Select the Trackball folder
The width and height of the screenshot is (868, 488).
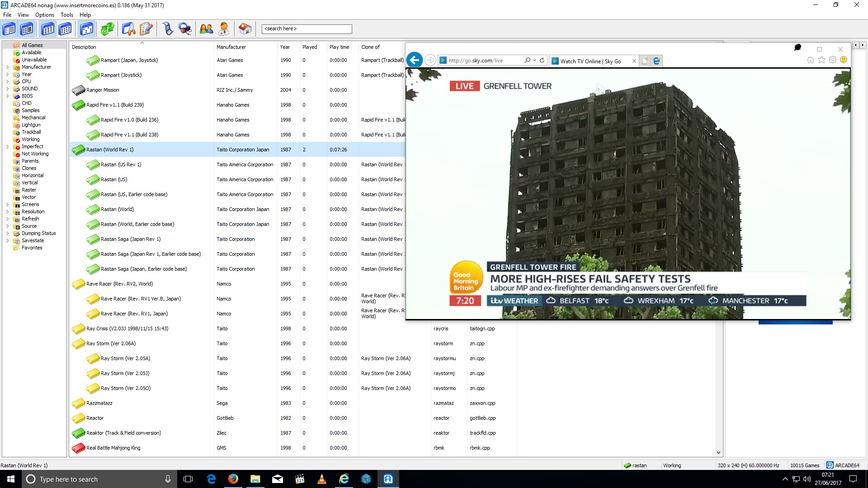coord(31,132)
